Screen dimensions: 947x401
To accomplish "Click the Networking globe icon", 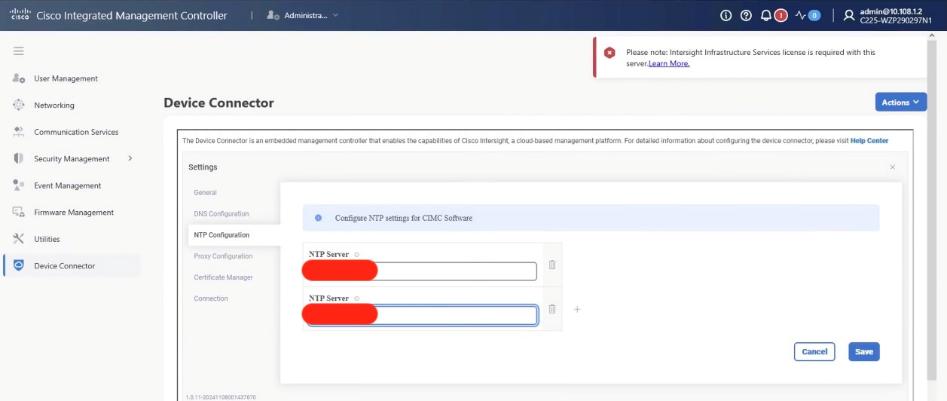I will pyautogui.click(x=19, y=105).
